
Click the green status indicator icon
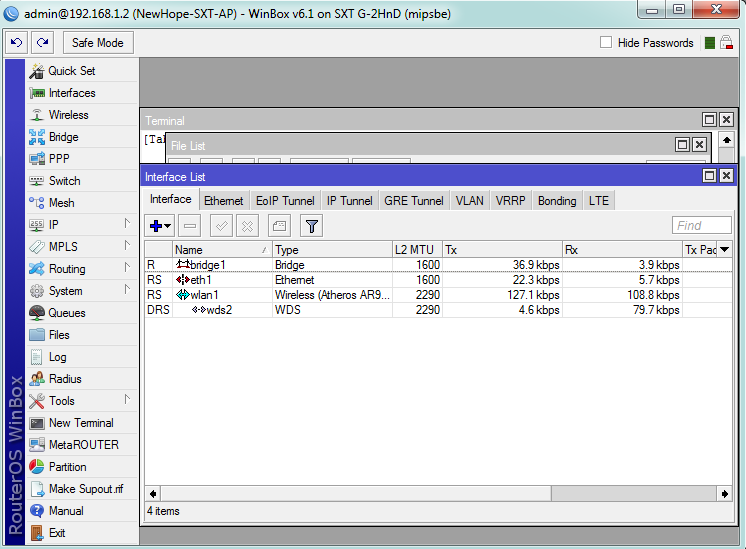710,43
